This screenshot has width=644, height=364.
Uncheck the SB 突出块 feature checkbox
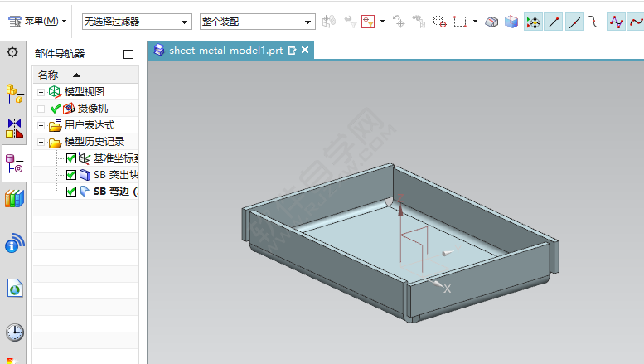click(x=71, y=175)
